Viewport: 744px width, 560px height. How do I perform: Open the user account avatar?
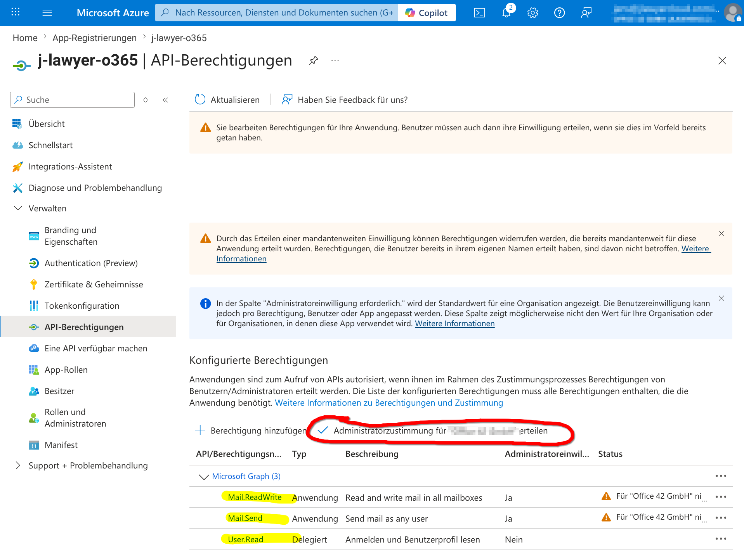click(x=733, y=13)
